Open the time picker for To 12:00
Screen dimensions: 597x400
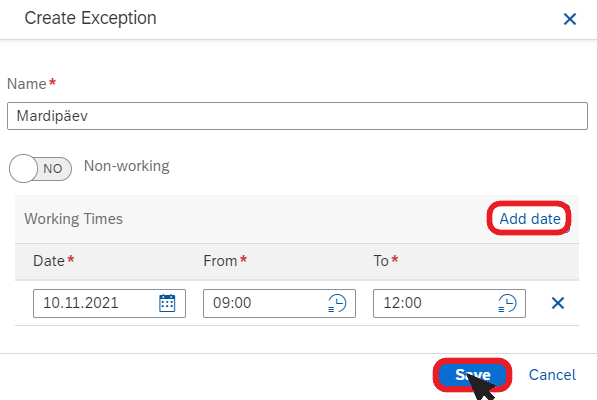(507, 303)
